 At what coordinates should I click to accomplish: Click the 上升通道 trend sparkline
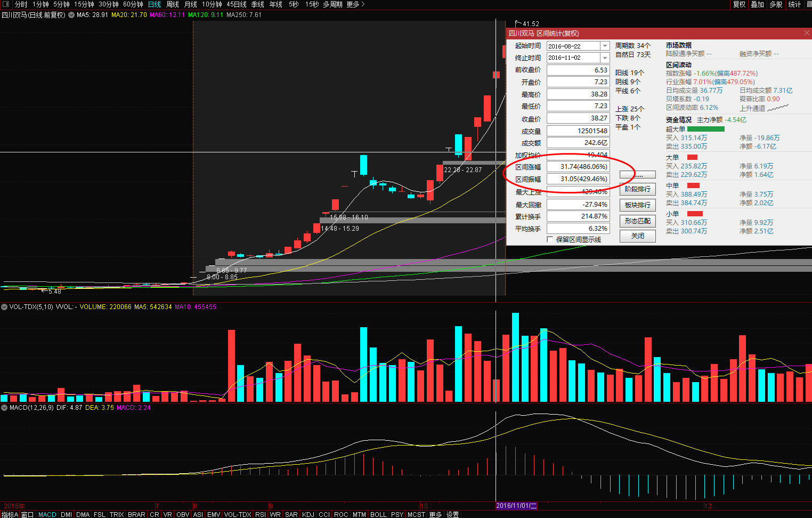(778, 108)
